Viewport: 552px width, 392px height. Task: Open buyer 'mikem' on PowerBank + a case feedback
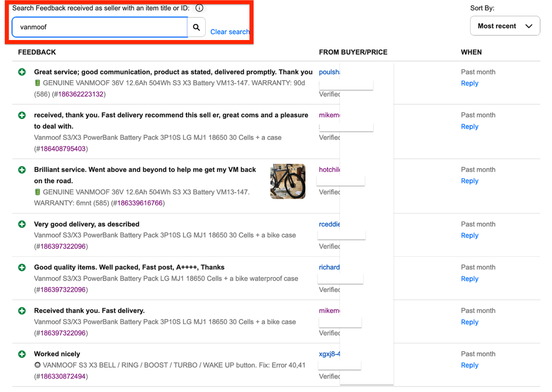click(329, 115)
